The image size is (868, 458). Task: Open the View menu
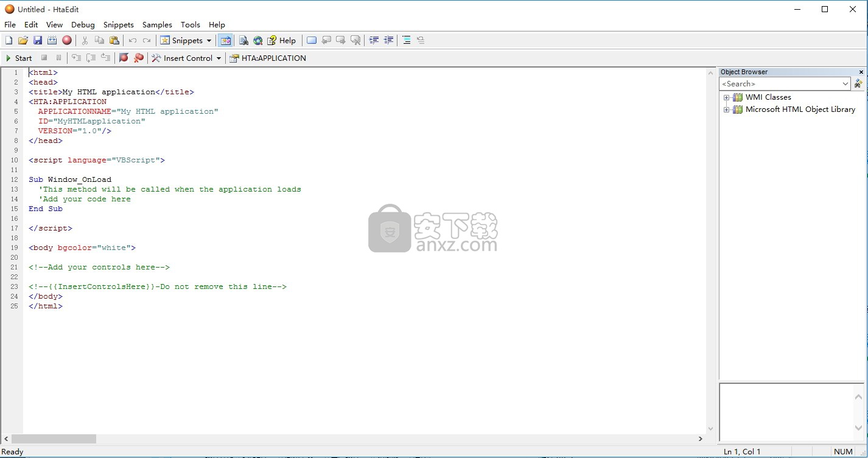[x=54, y=25]
